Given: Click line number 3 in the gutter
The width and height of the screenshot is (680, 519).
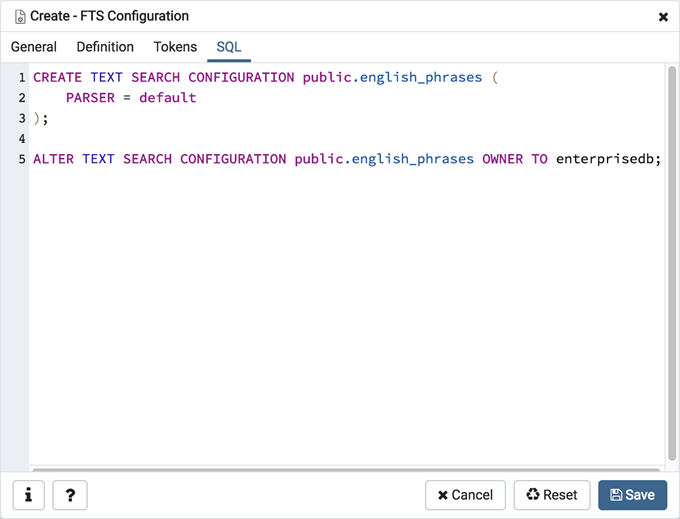Looking at the screenshot, I should (21, 118).
